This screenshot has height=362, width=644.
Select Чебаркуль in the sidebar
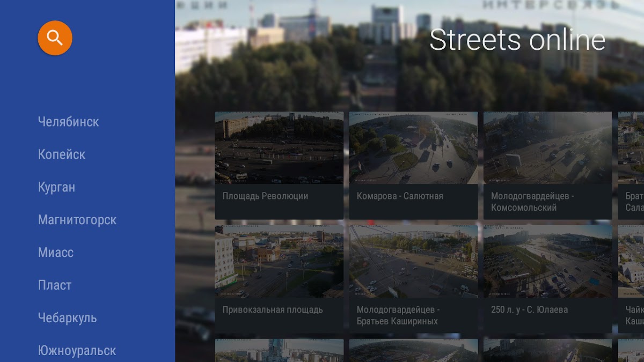pos(67,318)
